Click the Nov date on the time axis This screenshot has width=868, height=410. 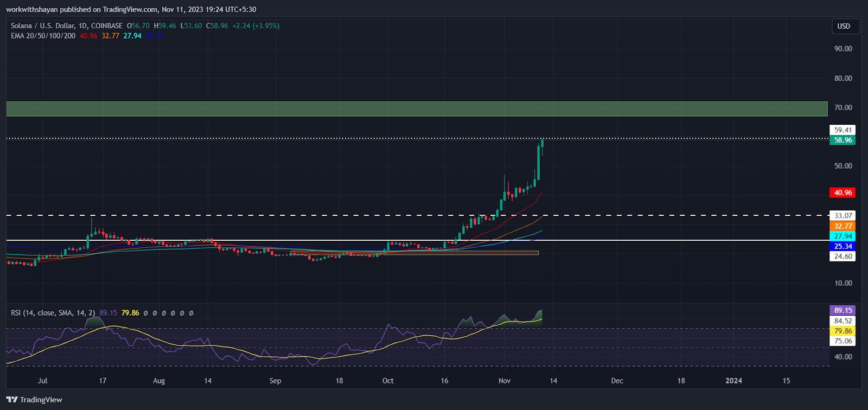coord(505,381)
